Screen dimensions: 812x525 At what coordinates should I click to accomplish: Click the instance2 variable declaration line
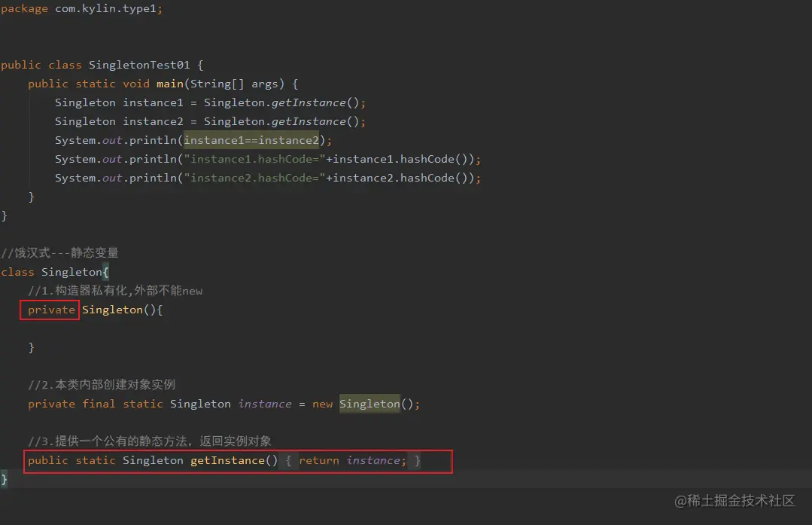210,121
